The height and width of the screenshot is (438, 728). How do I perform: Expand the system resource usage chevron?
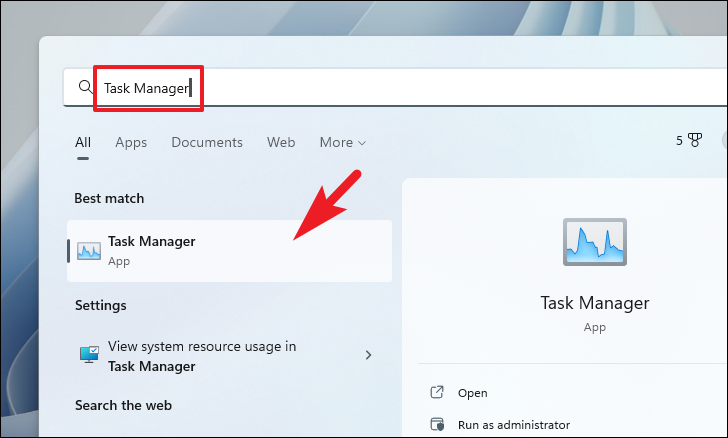pos(368,355)
